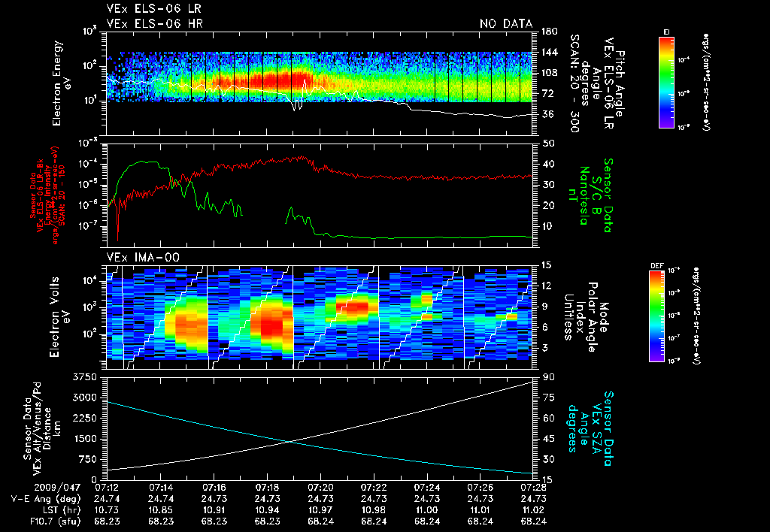Click the 07:18 time tick label
The image size is (770, 532).
(x=267, y=488)
